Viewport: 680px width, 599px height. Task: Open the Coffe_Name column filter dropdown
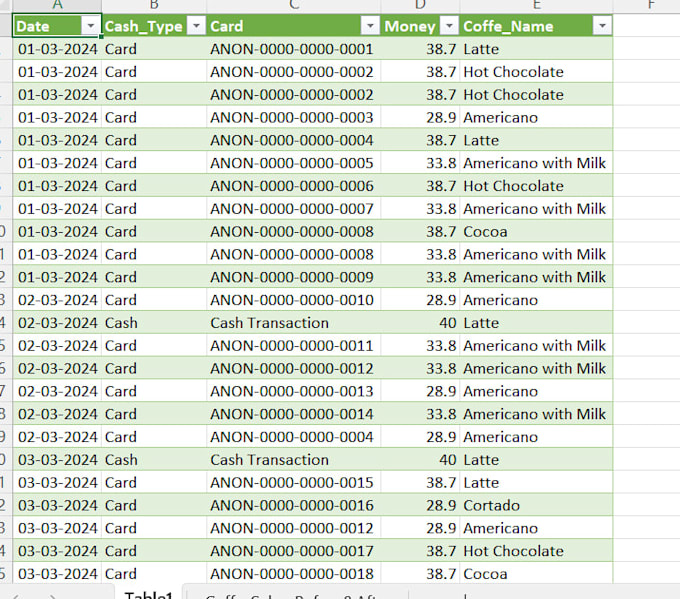(602, 26)
